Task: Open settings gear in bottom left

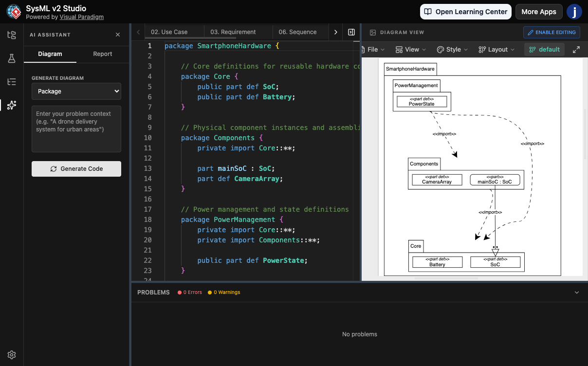Action: point(12,355)
